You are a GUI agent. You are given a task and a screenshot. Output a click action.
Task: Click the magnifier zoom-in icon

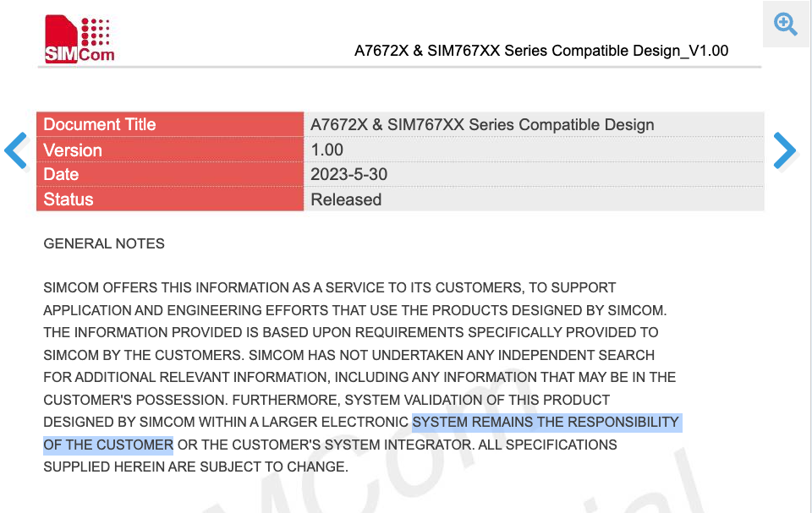[x=785, y=24]
